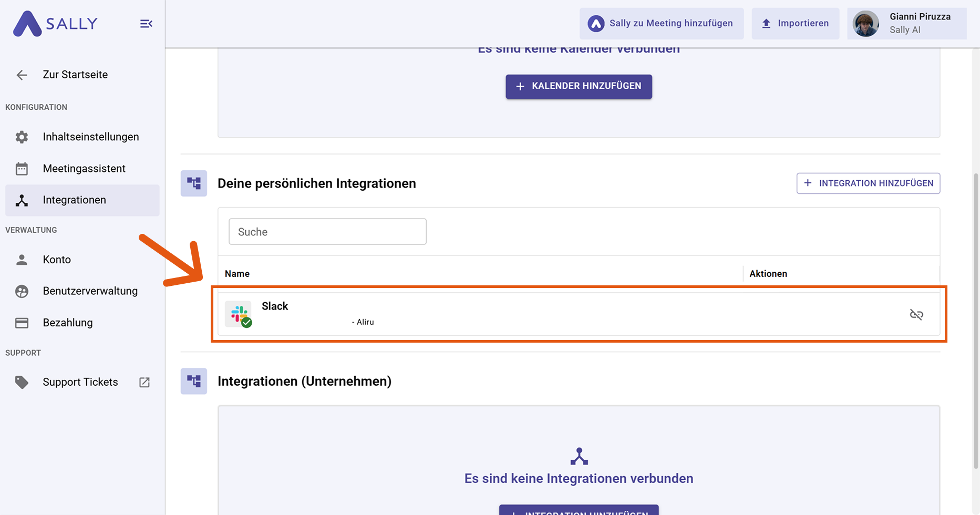Select Integrationen in the Konfiguration menu

pos(74,200)
